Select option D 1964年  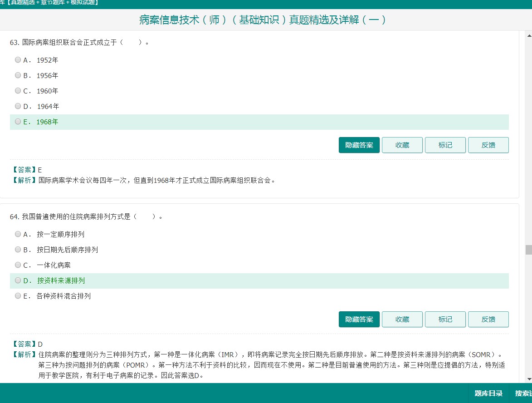click(x=18, y=106)
